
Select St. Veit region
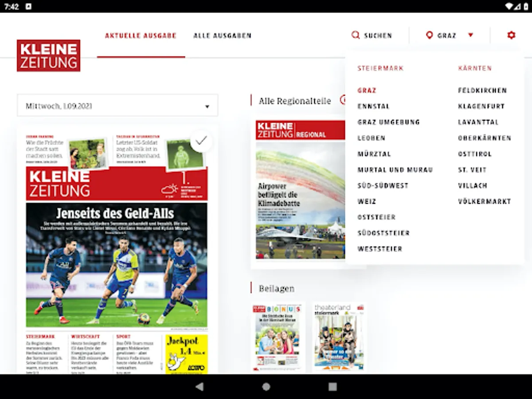point(472,170)
